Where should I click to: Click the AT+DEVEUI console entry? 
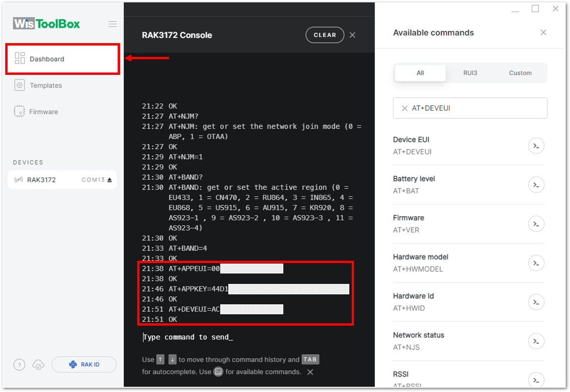213,309
